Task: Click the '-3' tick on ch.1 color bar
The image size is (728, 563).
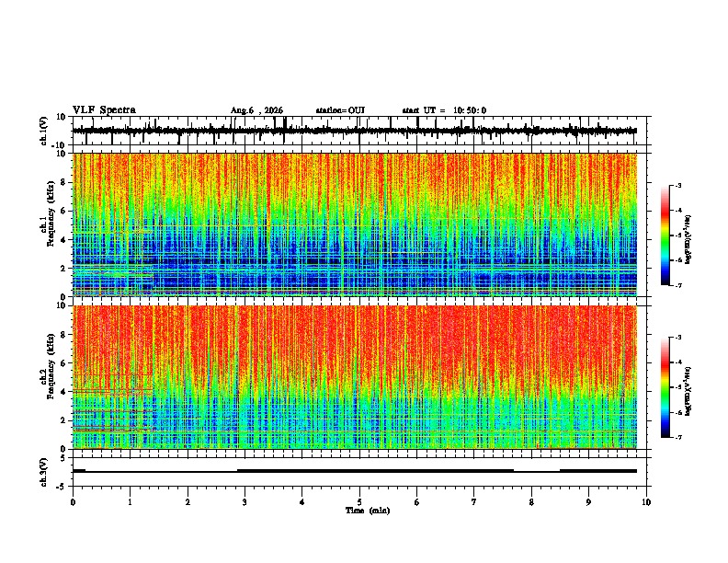Action: pos(677,186)
